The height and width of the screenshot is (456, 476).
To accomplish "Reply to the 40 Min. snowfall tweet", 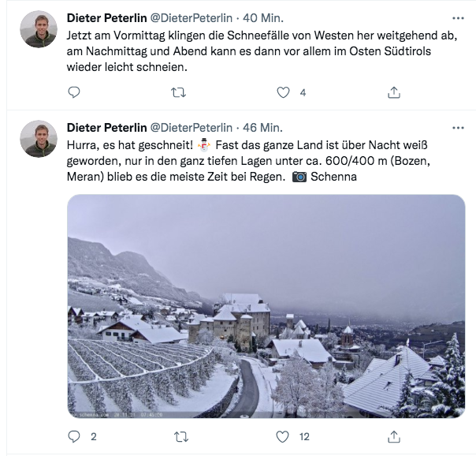I will (74, 92).
